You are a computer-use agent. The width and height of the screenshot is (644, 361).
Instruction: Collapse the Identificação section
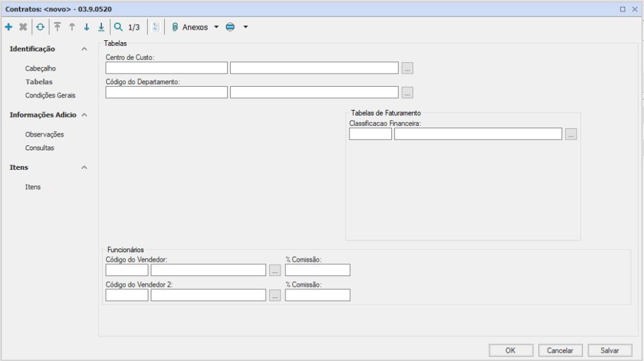[x=84, y=49]
